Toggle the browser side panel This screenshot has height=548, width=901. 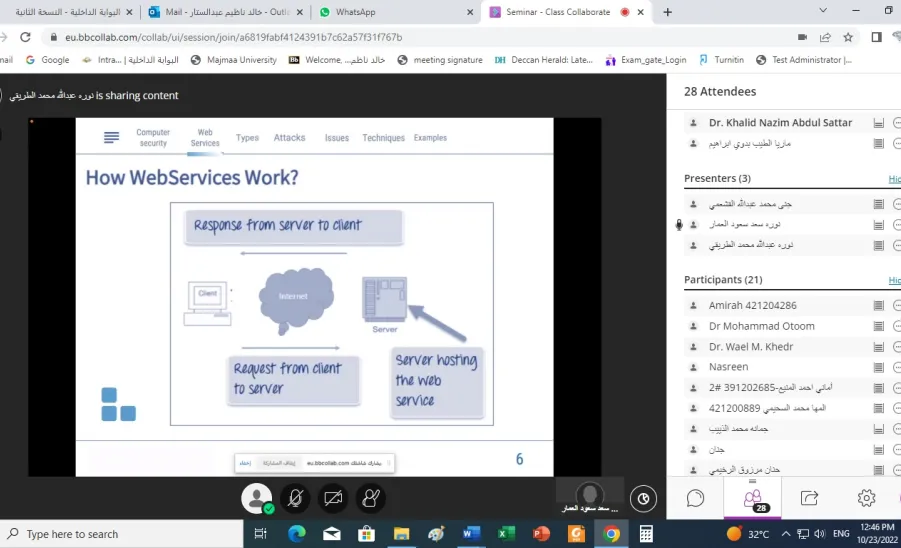point(876,37)
